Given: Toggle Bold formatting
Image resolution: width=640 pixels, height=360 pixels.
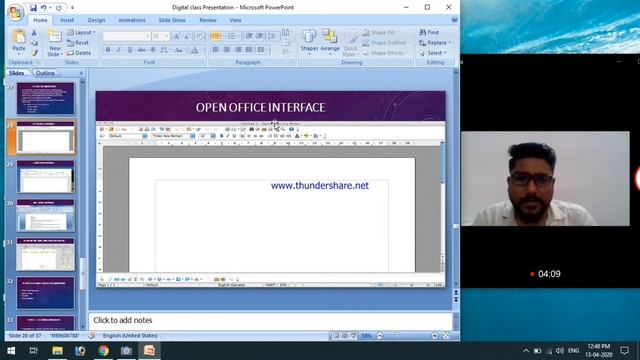Looking at the screenshot, I should 108,50.
